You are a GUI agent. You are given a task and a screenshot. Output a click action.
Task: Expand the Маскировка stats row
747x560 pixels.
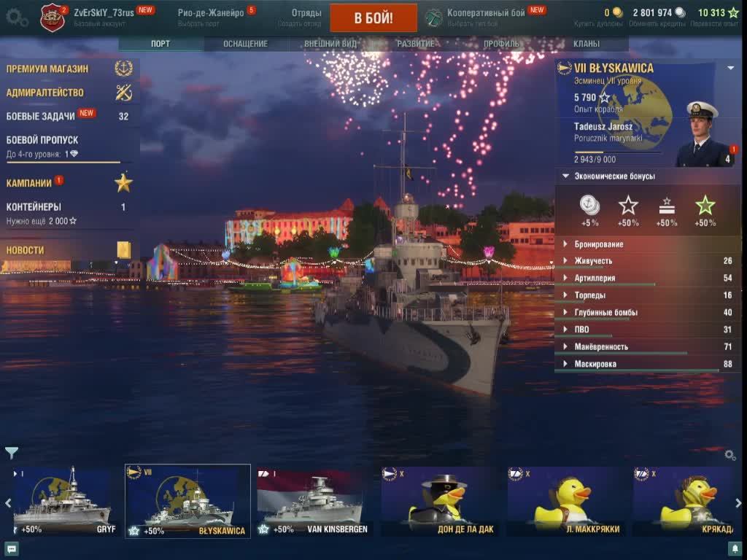[648, 364]
